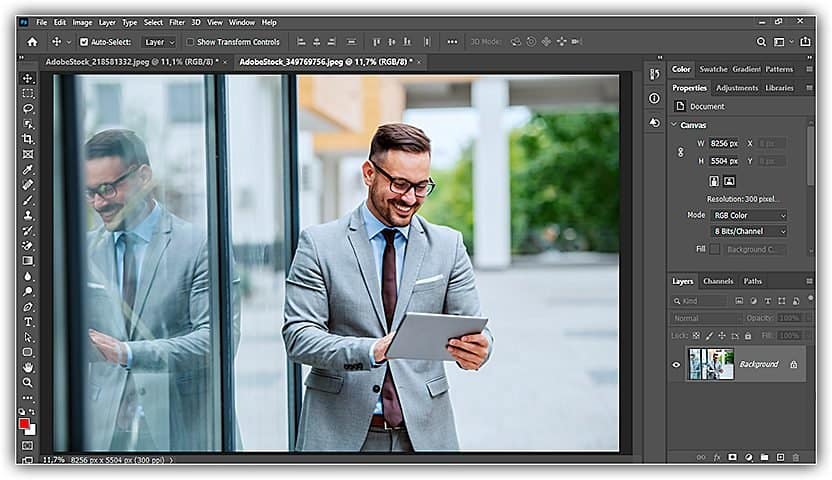Image resolution: width=832 pixels, height=480 pixels.
Task: Open the RGB Color mode dropdown
Action: [749, 215]
